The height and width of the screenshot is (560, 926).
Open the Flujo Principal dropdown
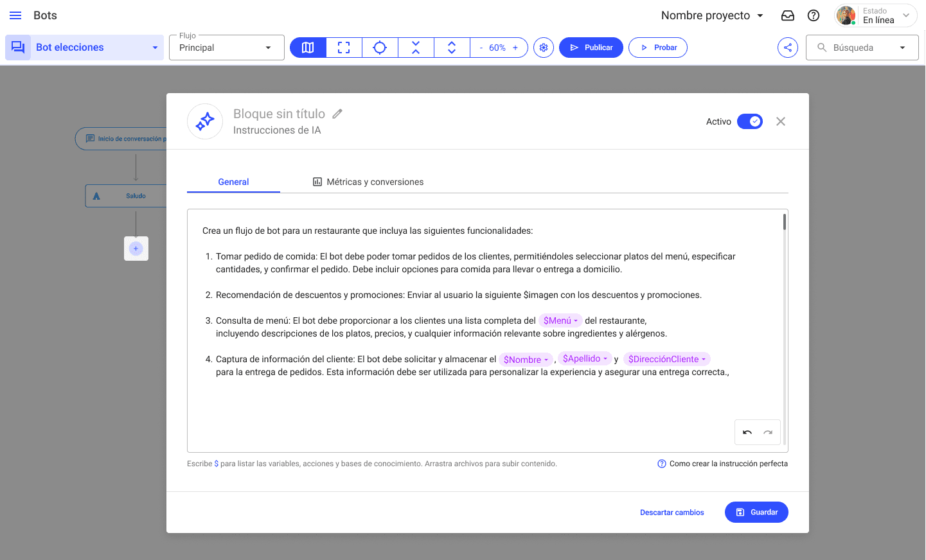(x=226, y=48)
